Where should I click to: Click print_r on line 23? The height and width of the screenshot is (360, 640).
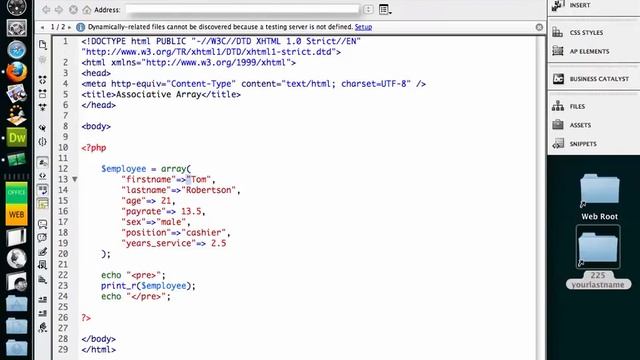(118, 285)
